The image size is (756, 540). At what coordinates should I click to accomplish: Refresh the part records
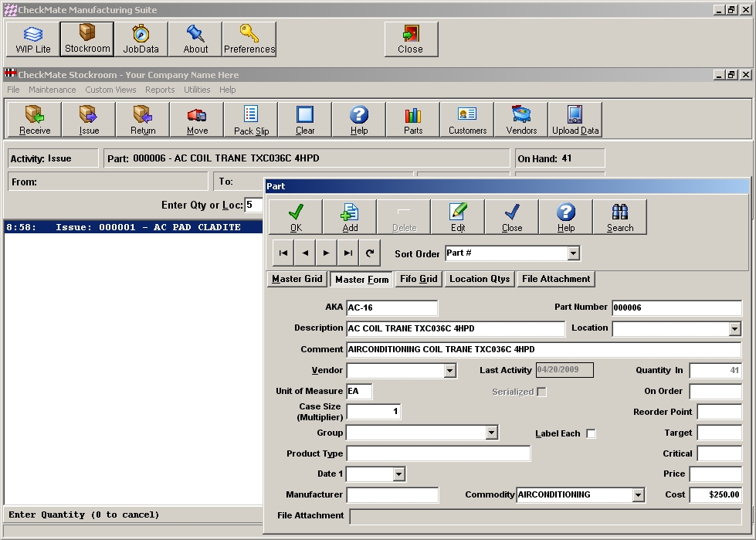370,253
